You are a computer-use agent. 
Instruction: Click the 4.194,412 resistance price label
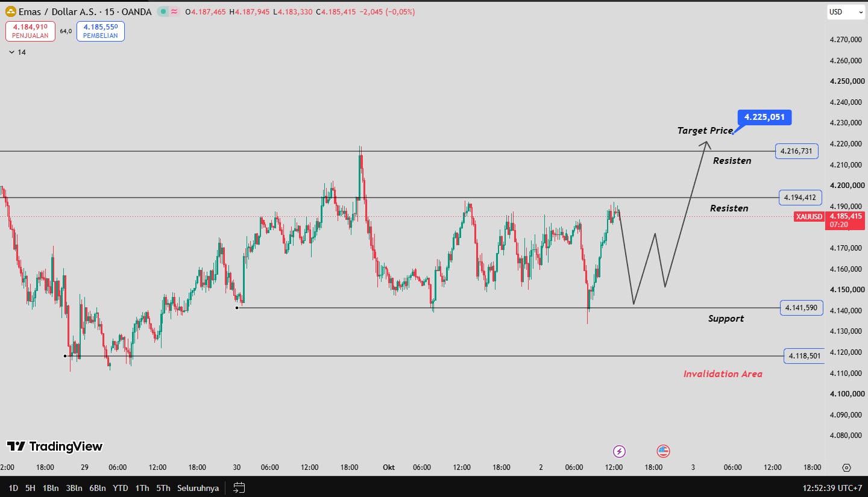800,197
